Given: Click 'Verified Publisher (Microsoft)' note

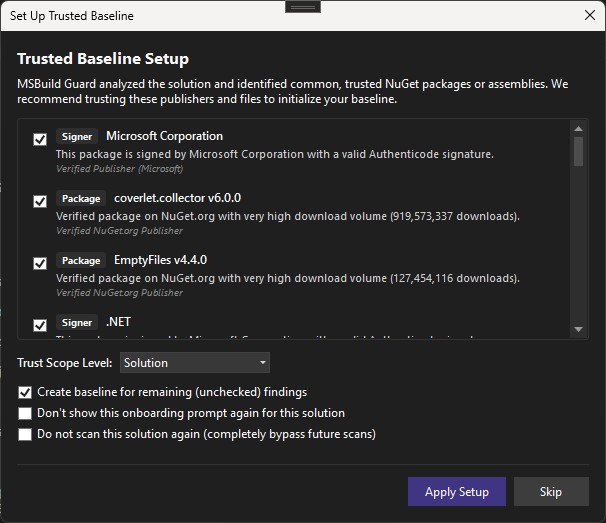Looking at the screenshot, I should click(119, 169).
